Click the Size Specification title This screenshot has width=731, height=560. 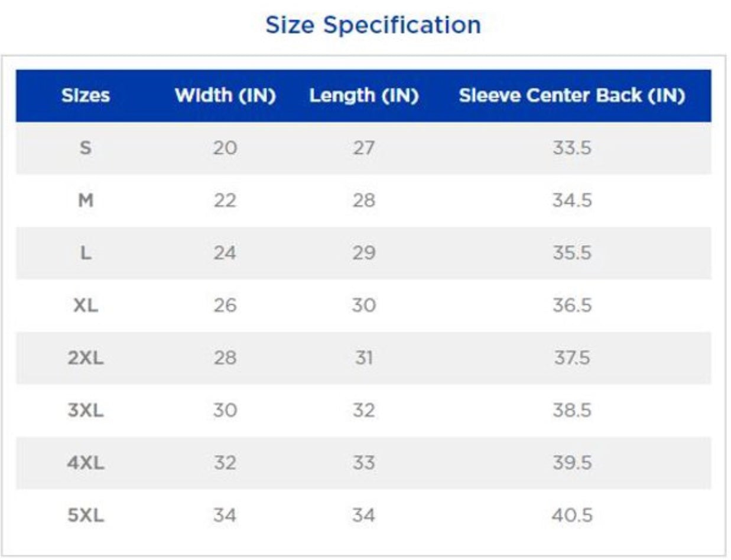373,25
